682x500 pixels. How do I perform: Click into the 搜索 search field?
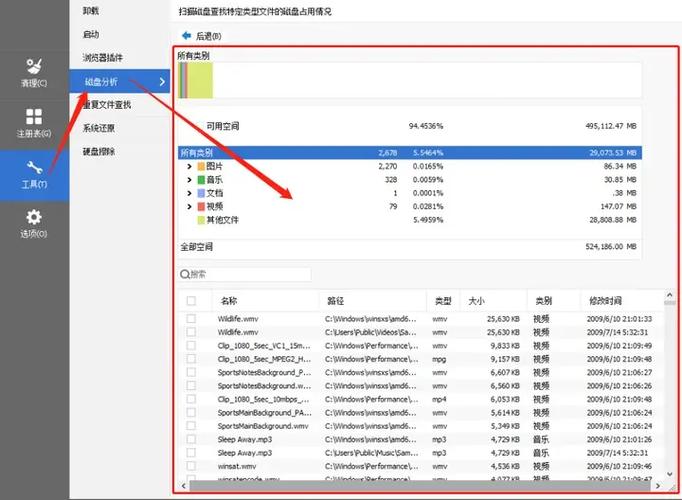click(245, 274)
